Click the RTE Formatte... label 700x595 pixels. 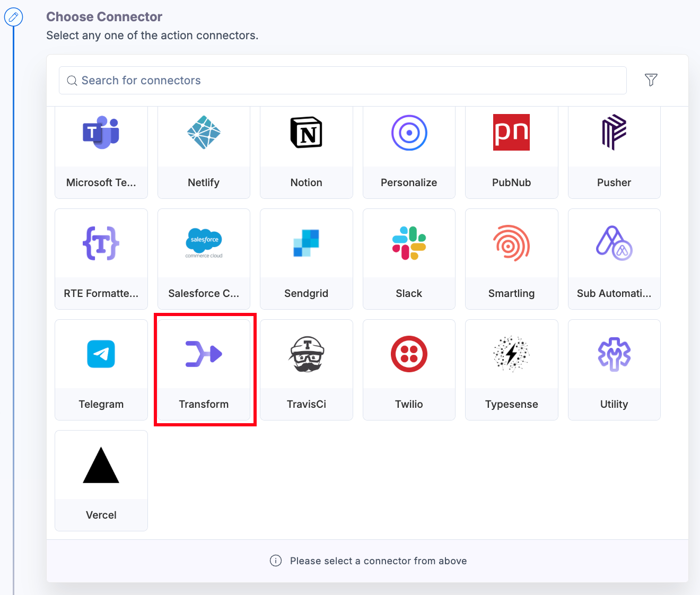[101, 293]
